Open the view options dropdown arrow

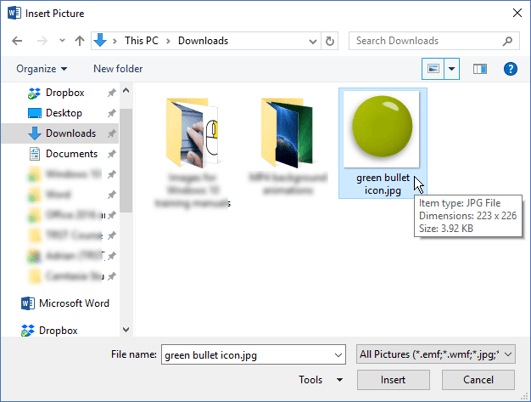452,69
